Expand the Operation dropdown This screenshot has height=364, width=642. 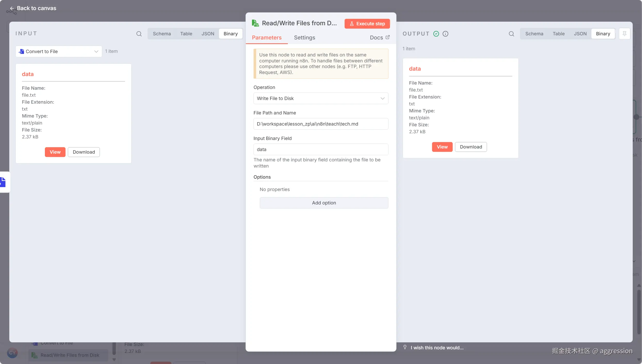[x=321, y=98]
